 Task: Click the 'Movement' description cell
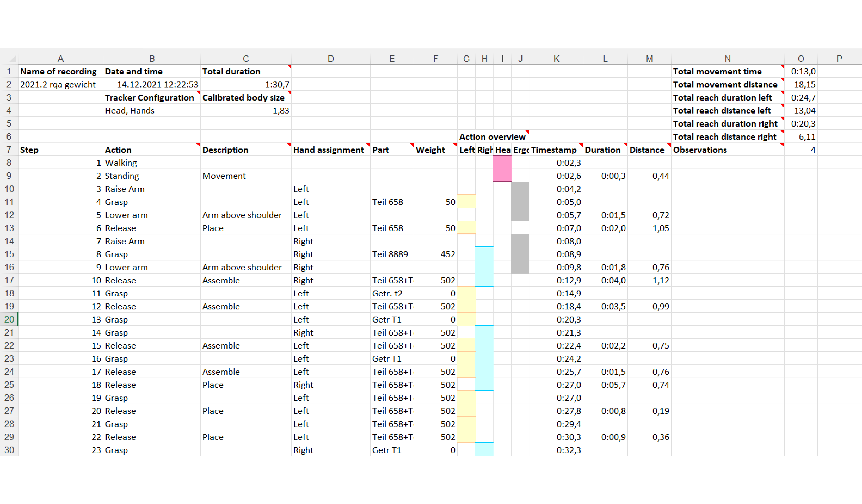pyautogui.click(x=246, y=176)
